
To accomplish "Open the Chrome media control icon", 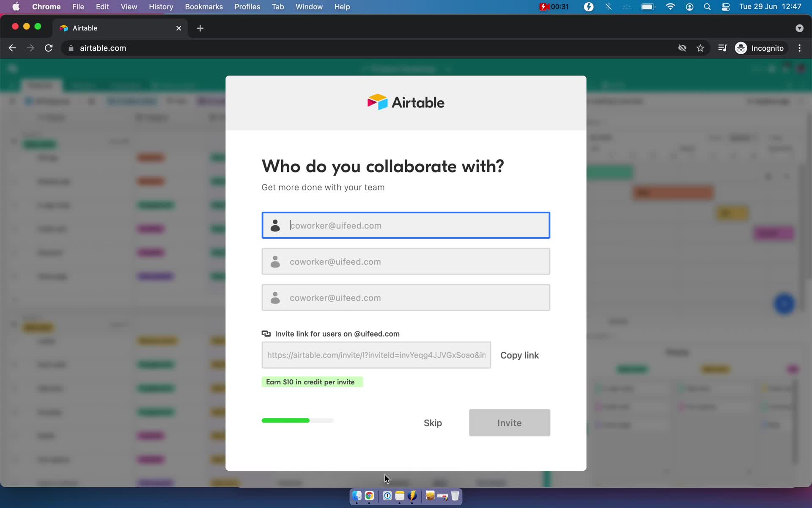I will tap(722, 48).
